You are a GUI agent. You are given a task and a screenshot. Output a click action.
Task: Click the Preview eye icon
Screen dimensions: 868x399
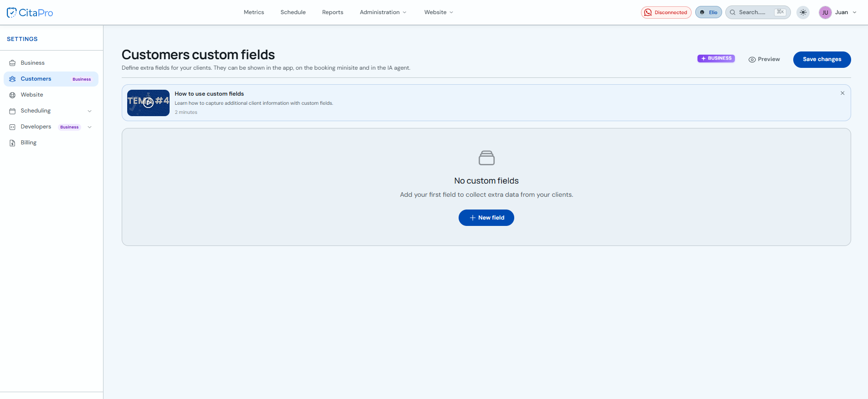[752, 60]
